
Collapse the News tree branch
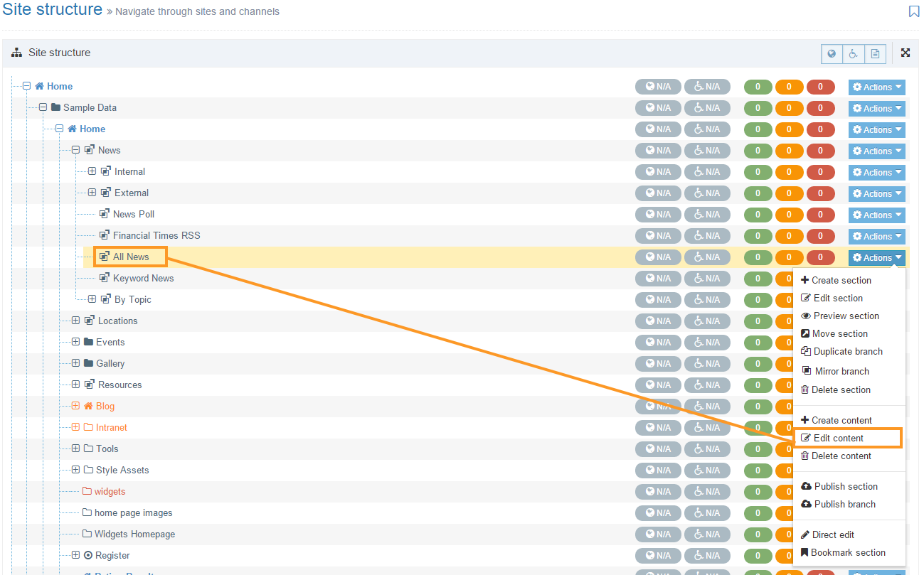pyautogui.click(x=76, y=150)
